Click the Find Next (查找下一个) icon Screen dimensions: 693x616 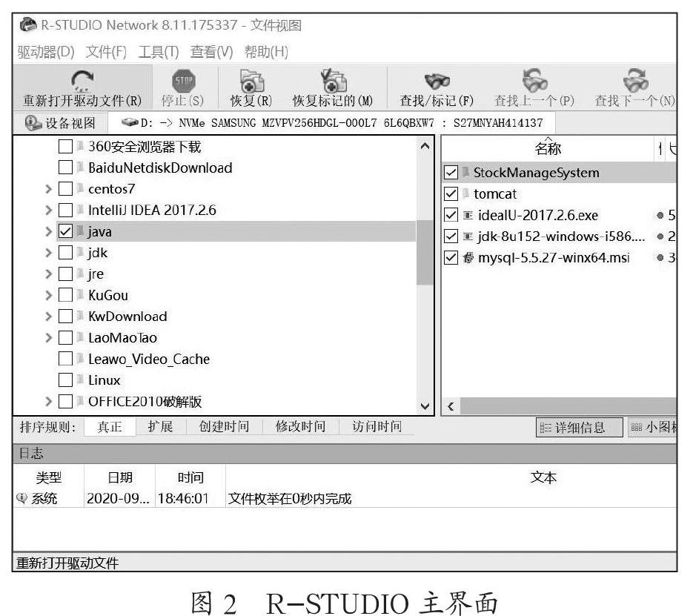635,80
